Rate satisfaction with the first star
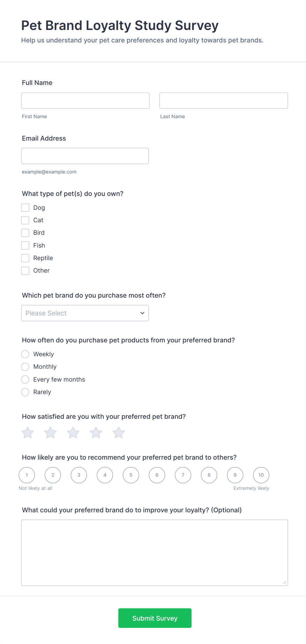 tap(28, 433)
